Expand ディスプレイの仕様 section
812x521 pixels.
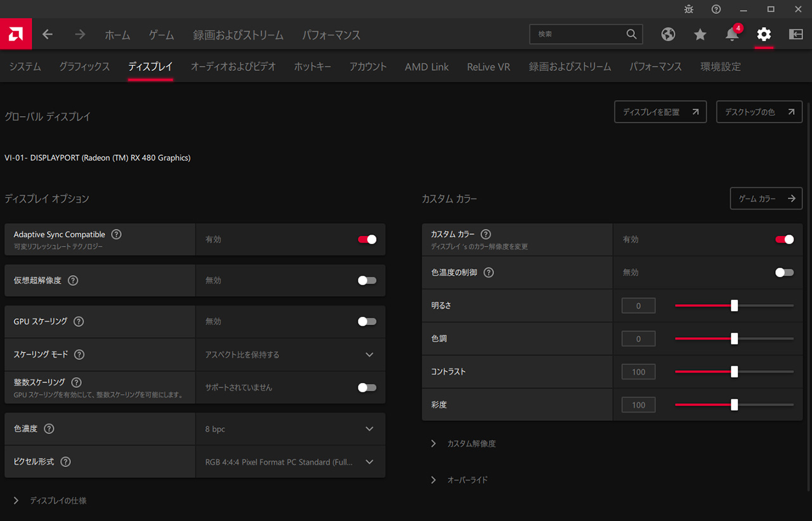(x=49, y=501)
